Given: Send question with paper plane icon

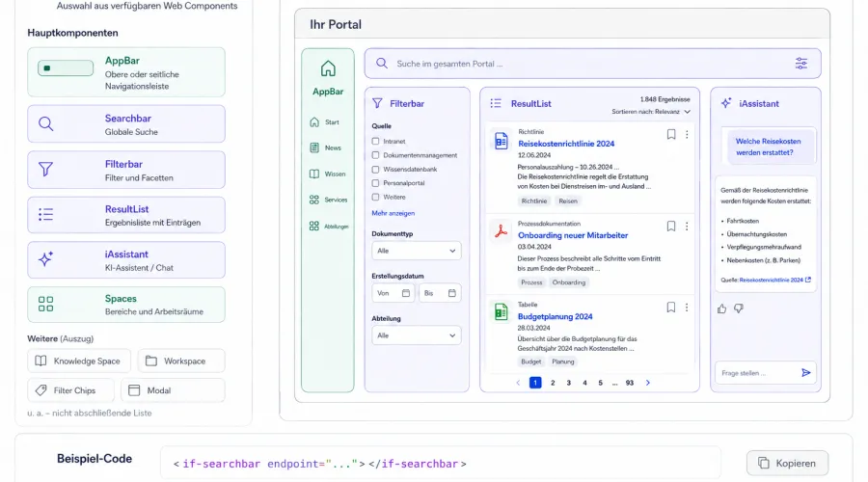Looking at the screenshot, I should point(806,373).
